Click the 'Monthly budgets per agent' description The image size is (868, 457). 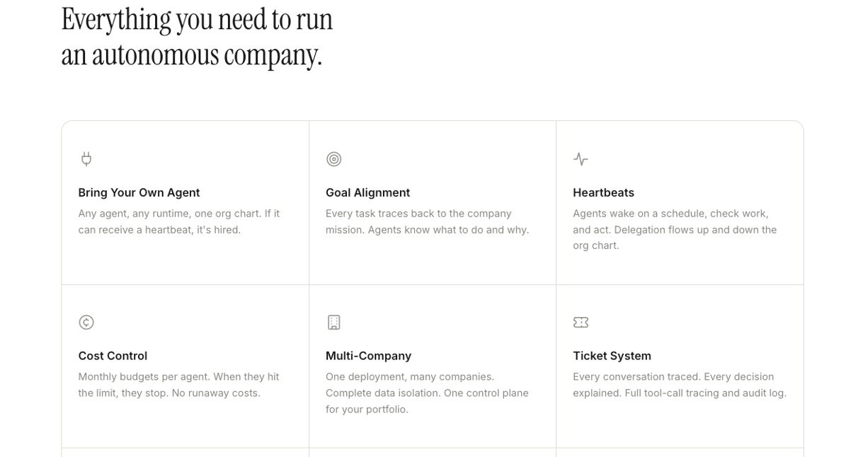(179, 385)
